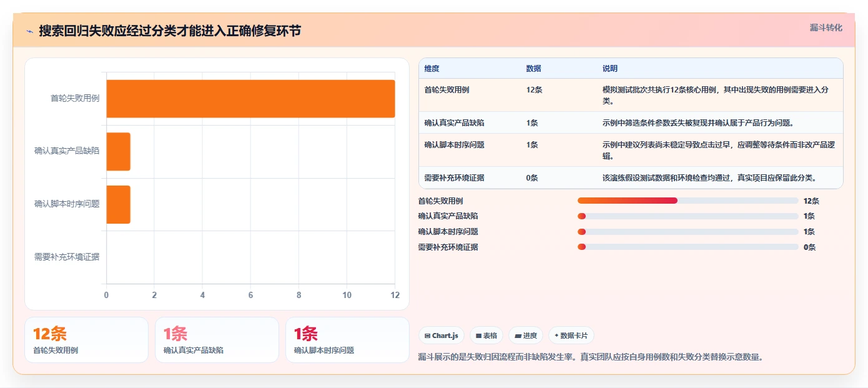Click the 数据 table column header
Viewport: 868px width, 388px height.
[x=534, y=69]
